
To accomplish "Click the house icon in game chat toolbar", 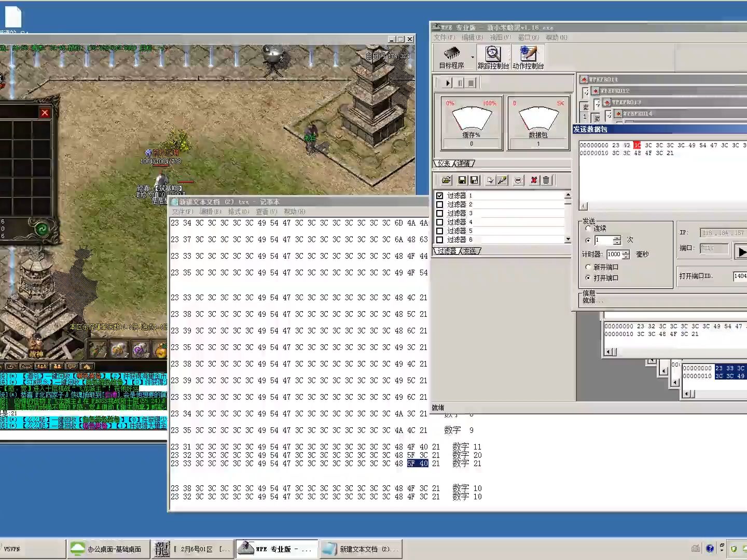I will tap(87, 366).
